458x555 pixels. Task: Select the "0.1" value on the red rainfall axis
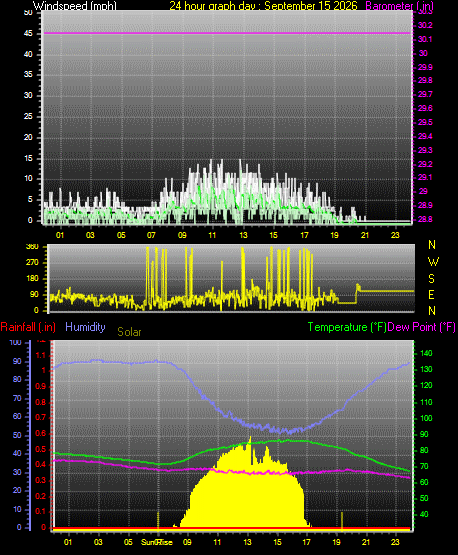tap(41, 511)
